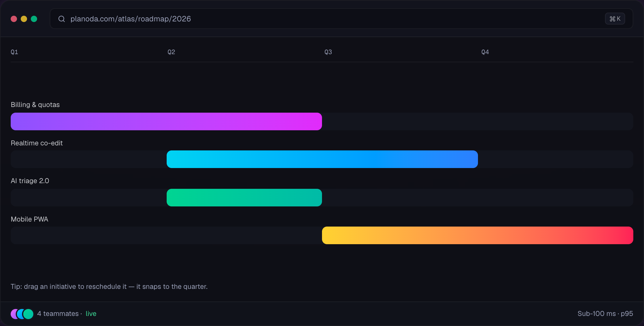Screen dimensions: 644x326
Task: Click the "4 teammates" status text
Action: tap(58, 314)
